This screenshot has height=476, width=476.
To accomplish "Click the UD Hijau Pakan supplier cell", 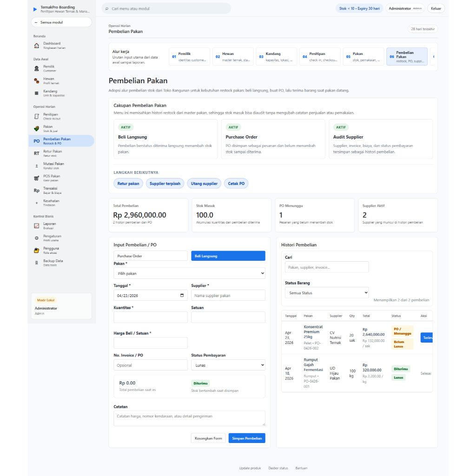I will [335, 373].
